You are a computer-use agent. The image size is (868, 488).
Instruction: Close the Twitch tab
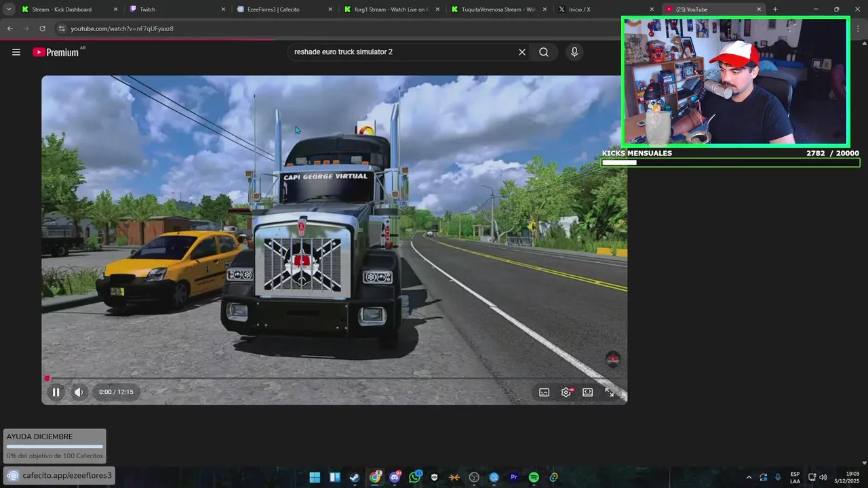click(223, 9)
